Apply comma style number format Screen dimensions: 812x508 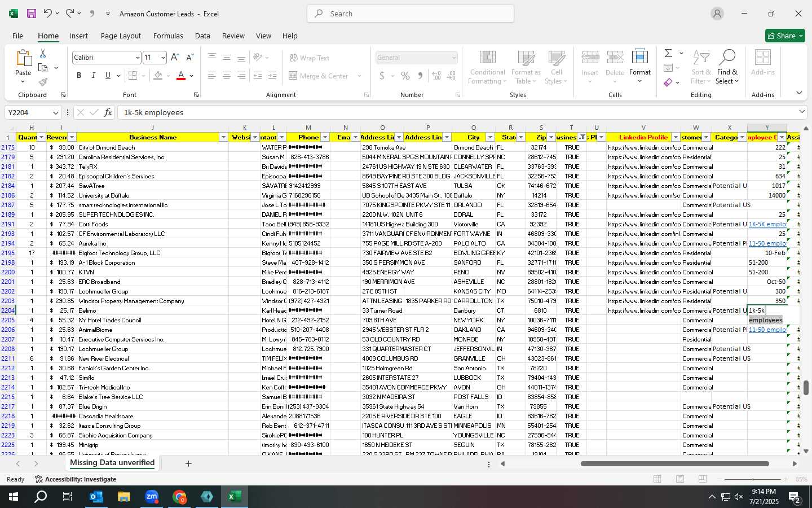point(420,76)
